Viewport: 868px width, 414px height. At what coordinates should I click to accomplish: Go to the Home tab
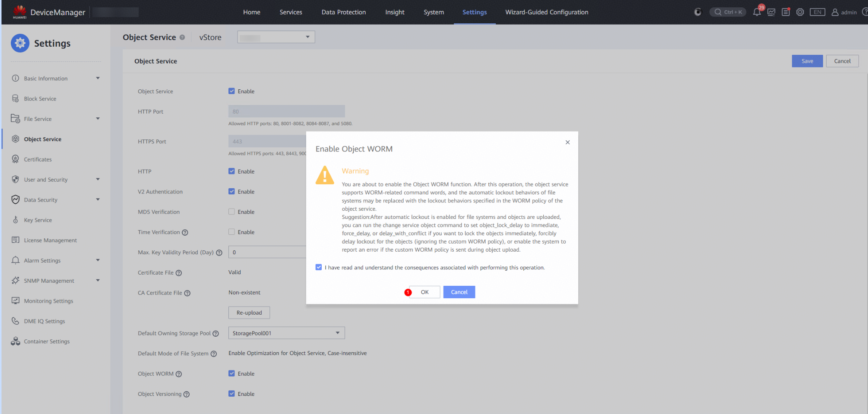(x=251, y=12)
